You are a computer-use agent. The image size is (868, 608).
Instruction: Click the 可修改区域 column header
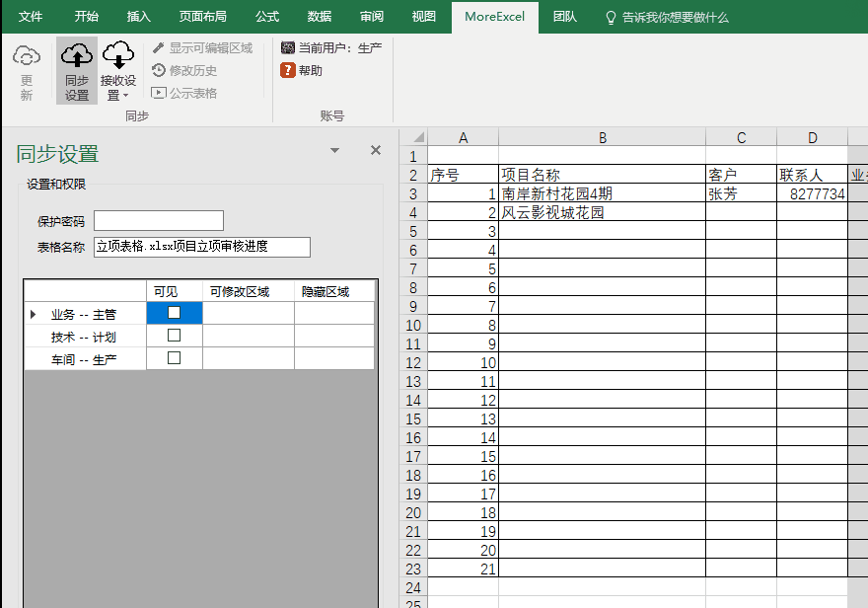click(248, 291)
